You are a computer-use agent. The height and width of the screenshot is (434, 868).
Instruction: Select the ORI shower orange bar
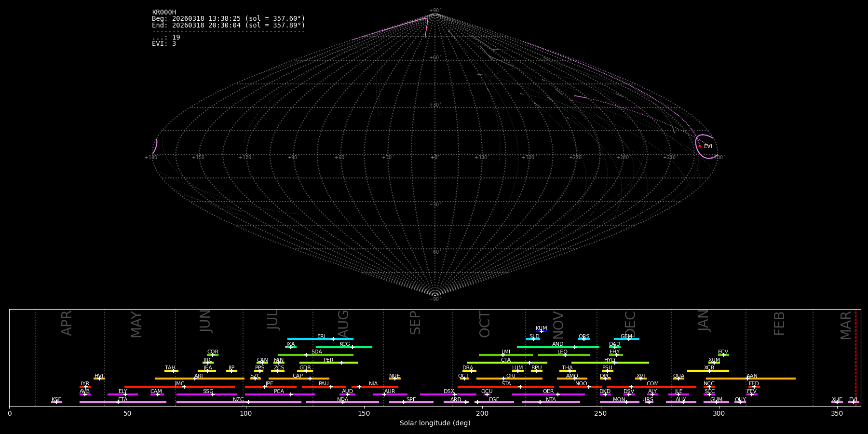click(x=509, y=379)
